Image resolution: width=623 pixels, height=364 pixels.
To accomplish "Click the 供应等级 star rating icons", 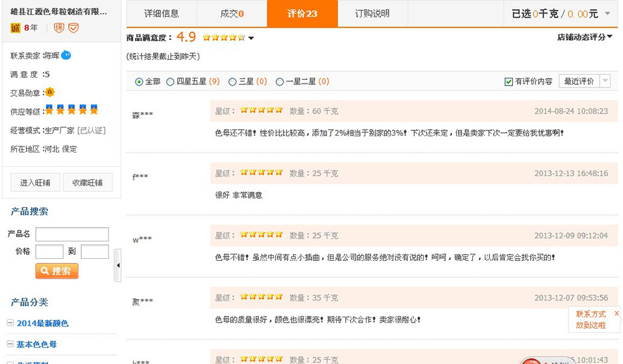I will click(71, 110).
